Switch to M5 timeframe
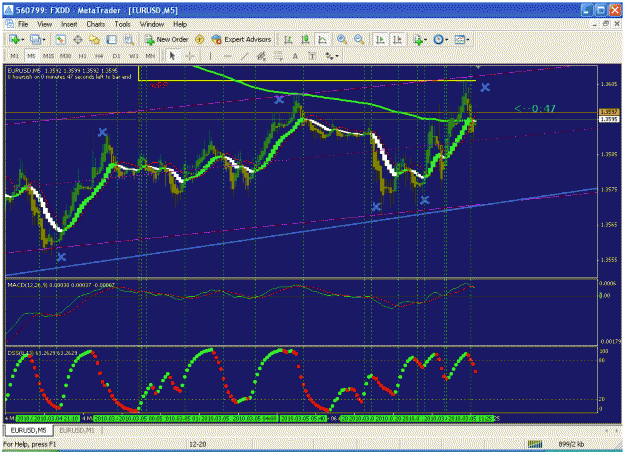The image size is (625, 452). point(31,56)
